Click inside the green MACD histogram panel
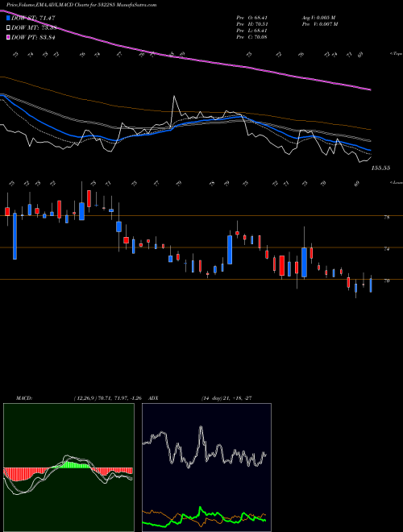This screenshot has width=403, height=532. click(69, 468)
